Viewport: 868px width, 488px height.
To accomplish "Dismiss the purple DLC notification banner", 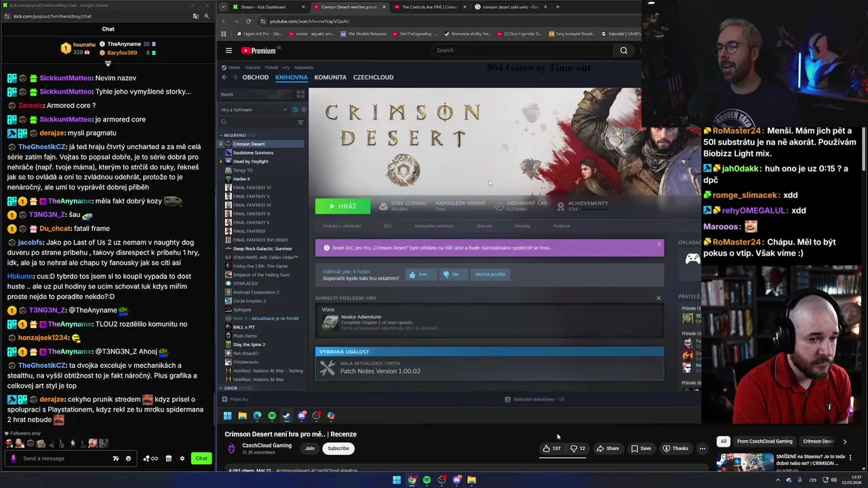I will pyautogui.click(x=658, y=244).
